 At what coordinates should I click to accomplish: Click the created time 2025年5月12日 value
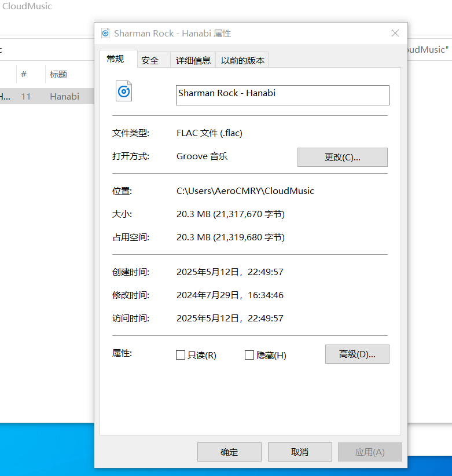point(230,272)
